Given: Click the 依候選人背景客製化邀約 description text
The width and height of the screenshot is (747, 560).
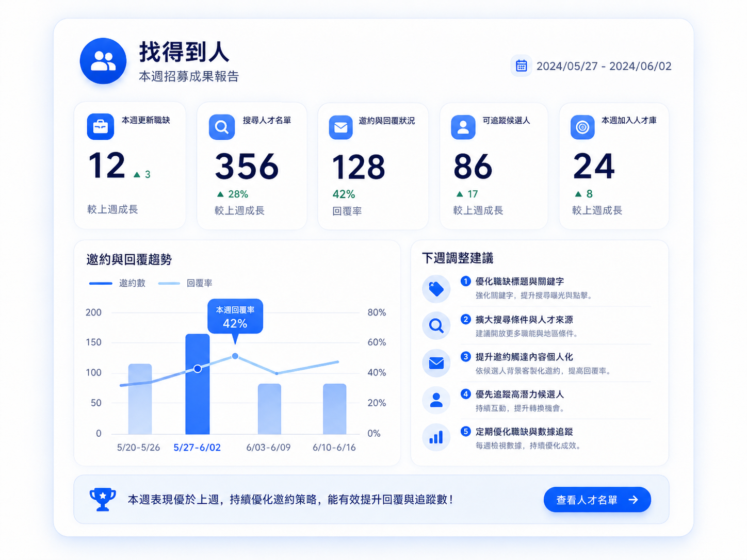Looking at the screenshot, I should pyautogui.click(x=519, y=371).
